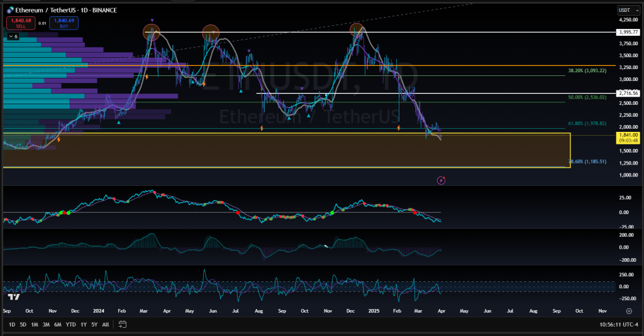This screenshot has height=336, width=644.
Task: Click the blue BUY 1,840.69 button
Action: tap(64, 23)
